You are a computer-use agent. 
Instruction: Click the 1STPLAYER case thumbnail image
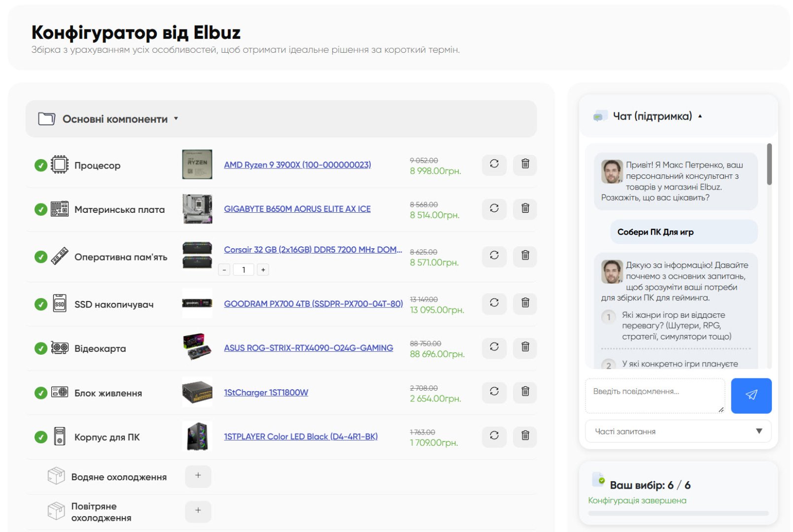coord(197,436)
